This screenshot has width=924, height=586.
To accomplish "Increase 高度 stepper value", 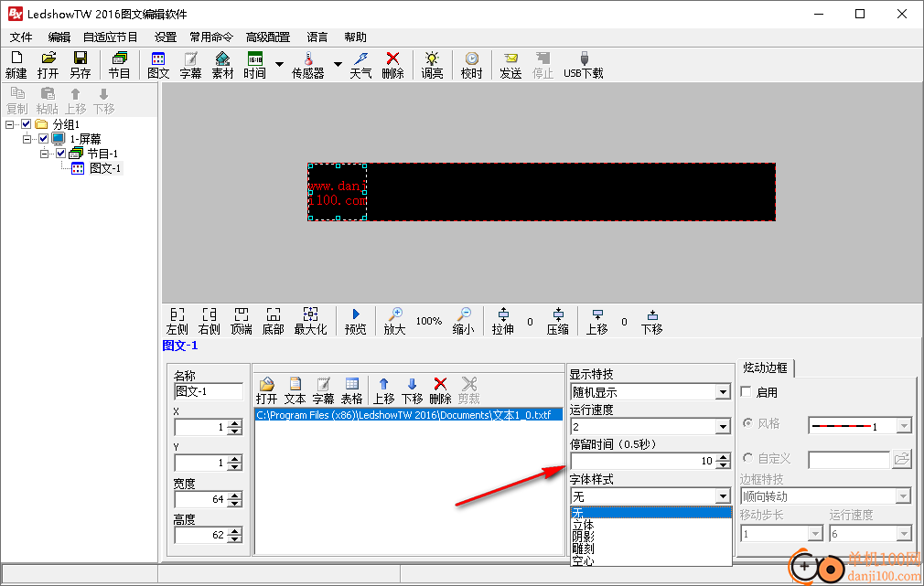I will (x=234, y=531).
